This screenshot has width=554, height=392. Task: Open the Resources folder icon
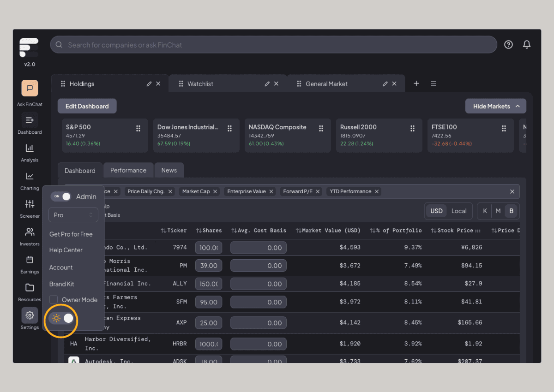click(30, 287)
